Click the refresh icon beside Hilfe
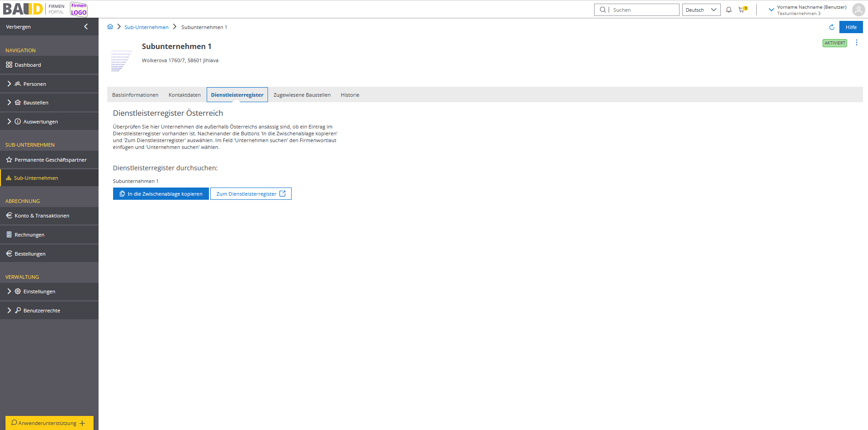868x430 pixels. 832,27
